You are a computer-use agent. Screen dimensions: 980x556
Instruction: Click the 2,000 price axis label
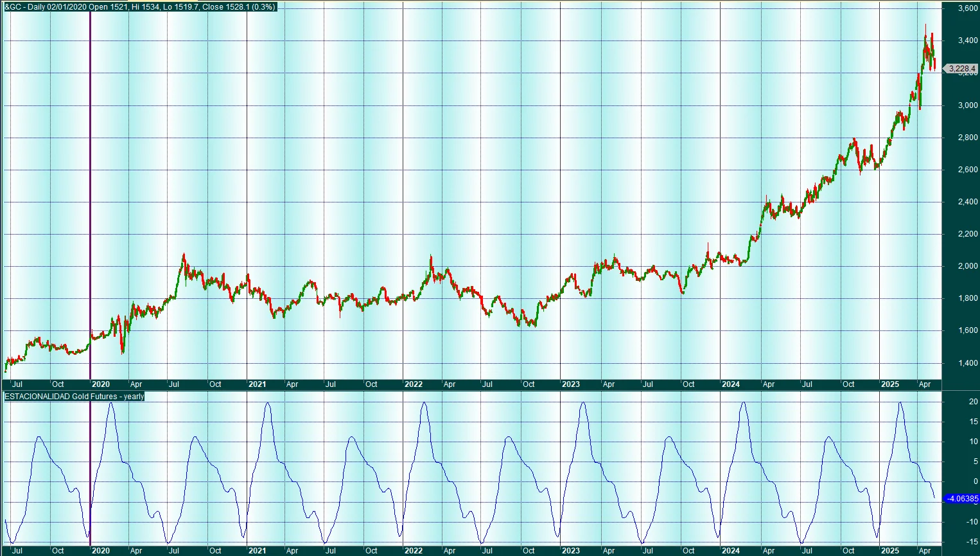tap(968, 266)
